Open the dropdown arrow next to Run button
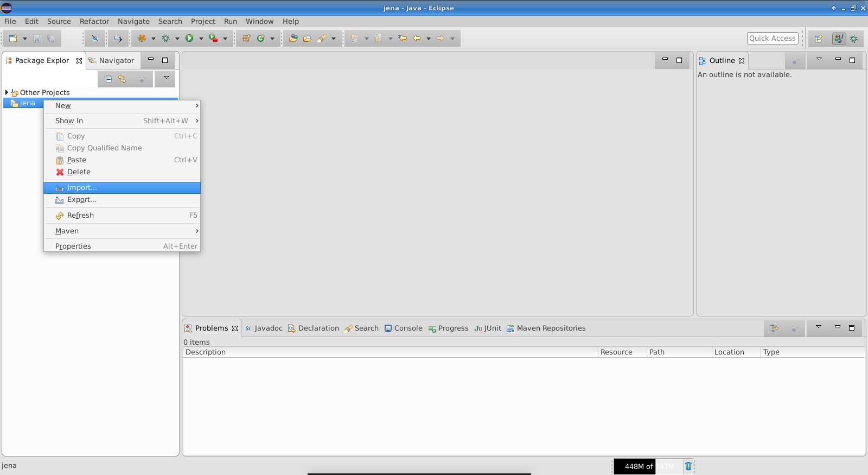The width and height of the screenshot is (868, 475). click(x=201, y=39)
